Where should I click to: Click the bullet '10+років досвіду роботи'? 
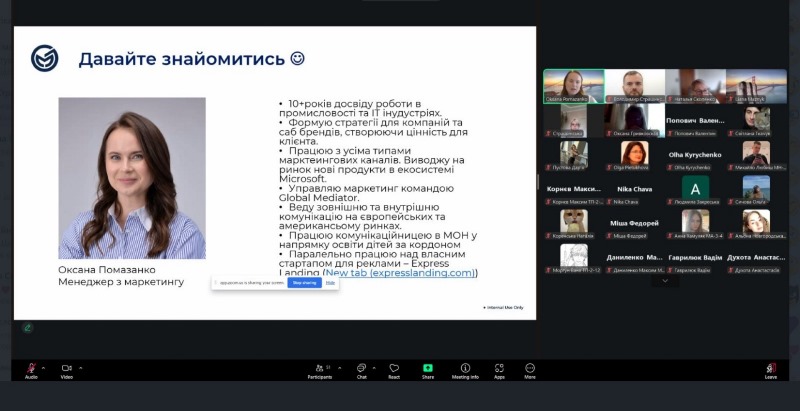(x=349, y=104)
